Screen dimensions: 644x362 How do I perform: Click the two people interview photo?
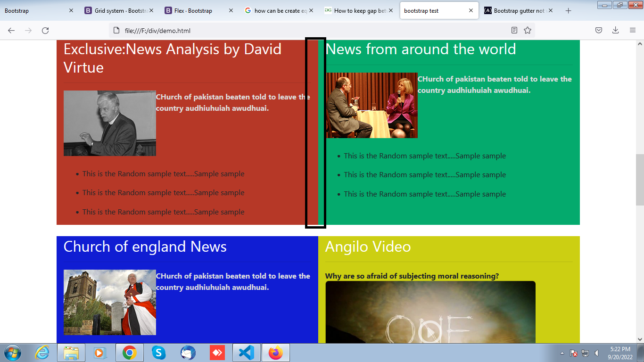pyautogui.click(x=372, y=105)
